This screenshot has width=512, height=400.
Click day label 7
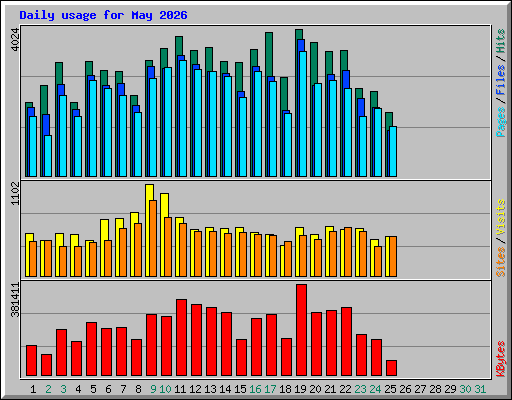(123, 389)
